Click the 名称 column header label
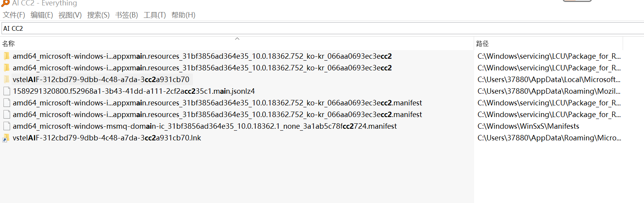The height and width of the screenshot is (203, 644). tap(9, 44)
